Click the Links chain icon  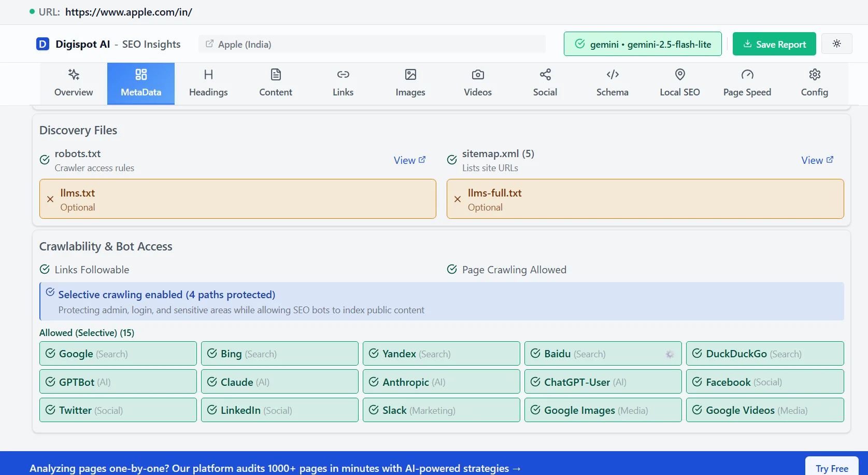pos(343,75)
